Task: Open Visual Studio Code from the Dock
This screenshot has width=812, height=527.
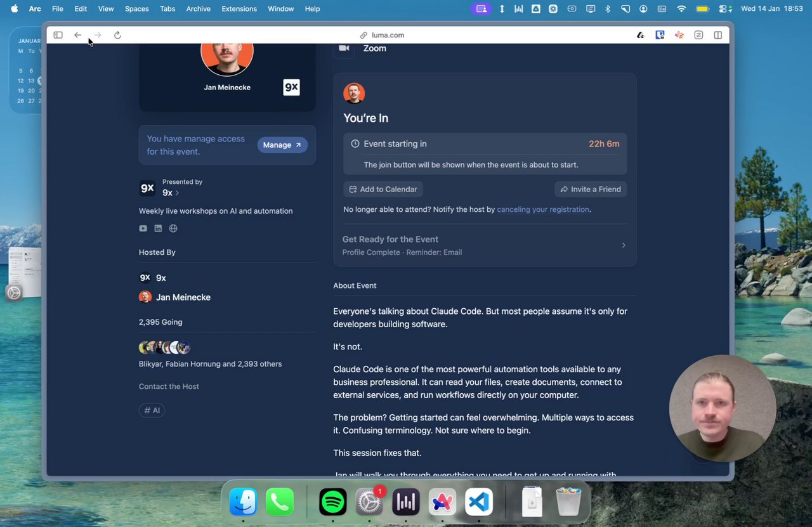Action: pos(479,502)
